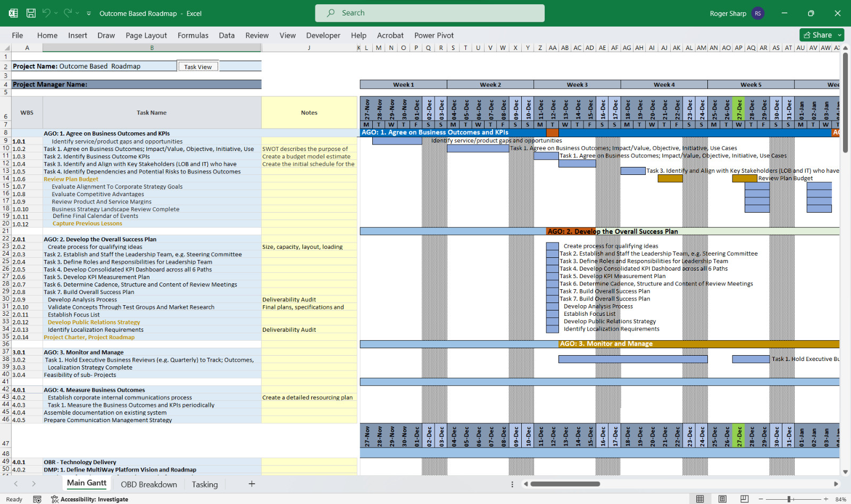
Task: Click the macro recording icon in status bar
Action: tap(37, 499)
